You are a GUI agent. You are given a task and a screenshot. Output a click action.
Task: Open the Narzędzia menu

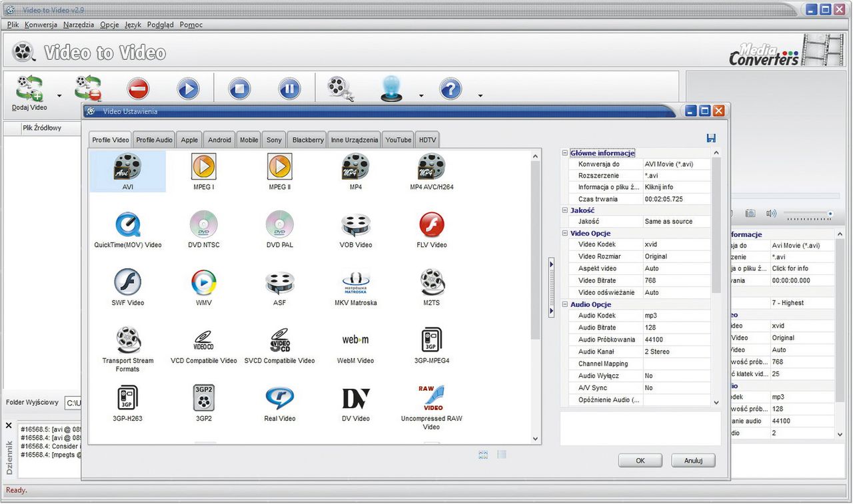79,25
